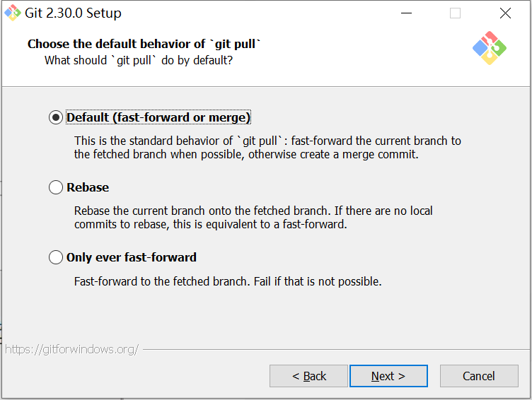Image resolution: width=532 pixels, height=400 pixels.
Task: Enable the Only ever fast-forward radio circle
Action: tap(56, 257)
